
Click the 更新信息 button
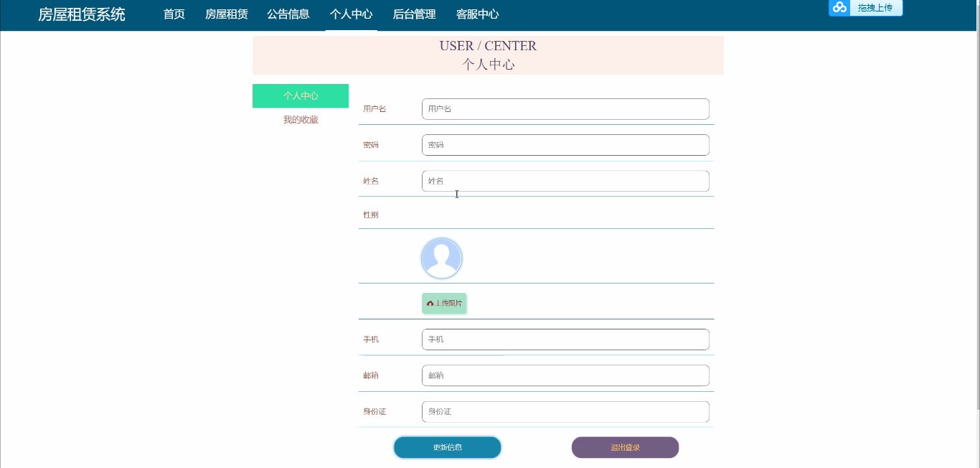(x=448, y=447)
